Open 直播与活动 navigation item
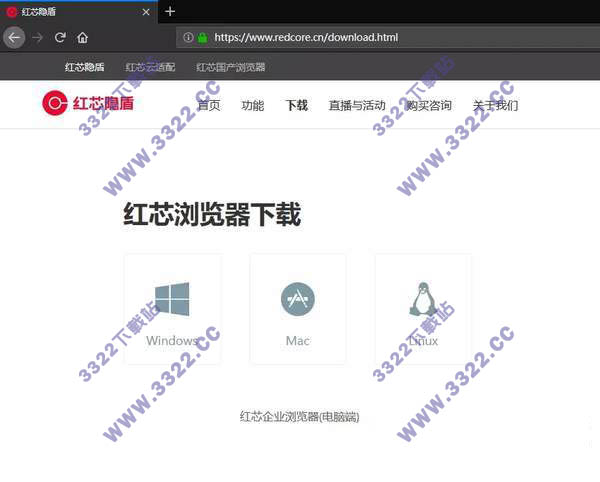This screenshot has width=600, height=482. pos(357,106)
